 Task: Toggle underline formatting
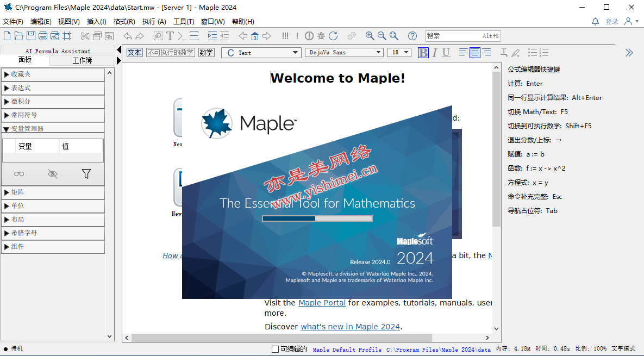[446, 53]
